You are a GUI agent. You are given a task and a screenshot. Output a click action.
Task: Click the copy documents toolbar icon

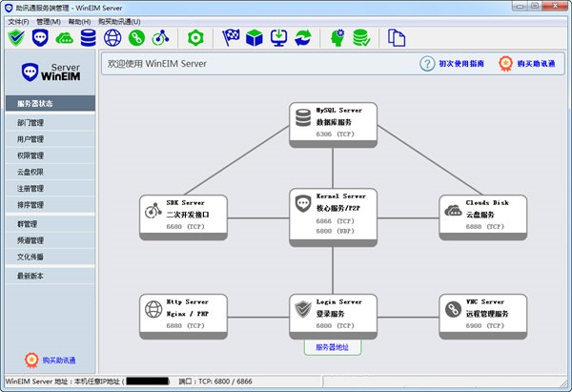coord(397,38)
